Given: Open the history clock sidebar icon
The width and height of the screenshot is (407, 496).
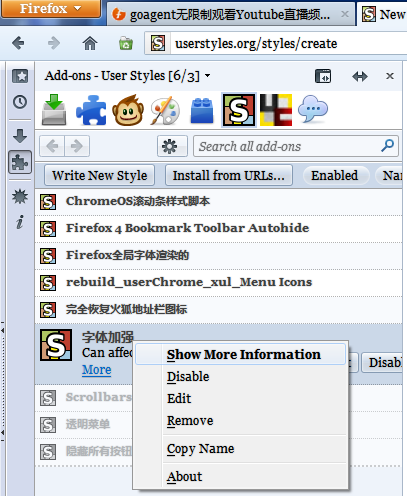Looking at the screenshot, I should (20, 102).
